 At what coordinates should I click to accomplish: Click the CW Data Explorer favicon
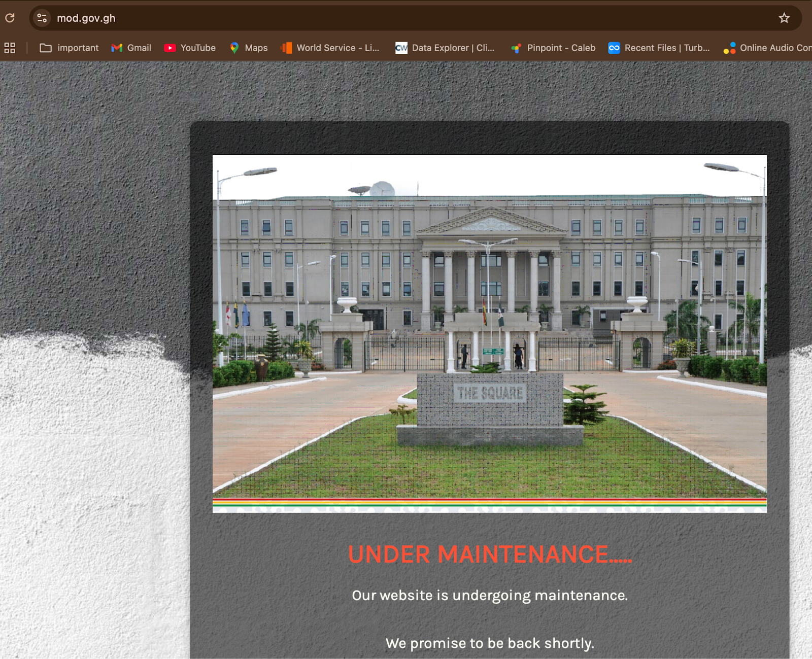click(x=401, y=48)
